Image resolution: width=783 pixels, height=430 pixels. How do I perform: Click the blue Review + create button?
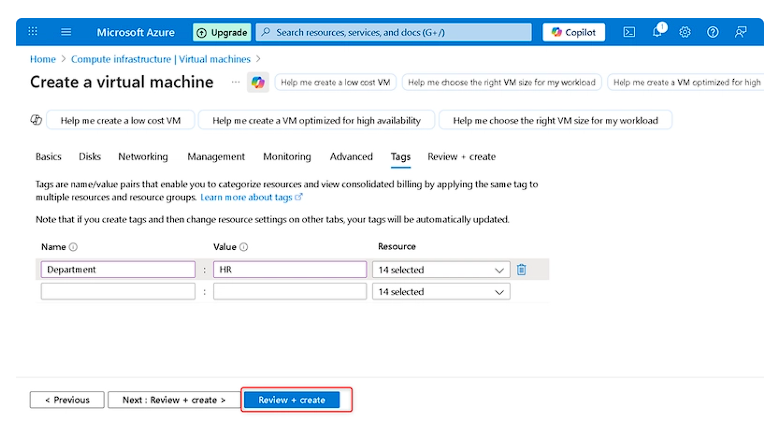click(x=292, y=400)
